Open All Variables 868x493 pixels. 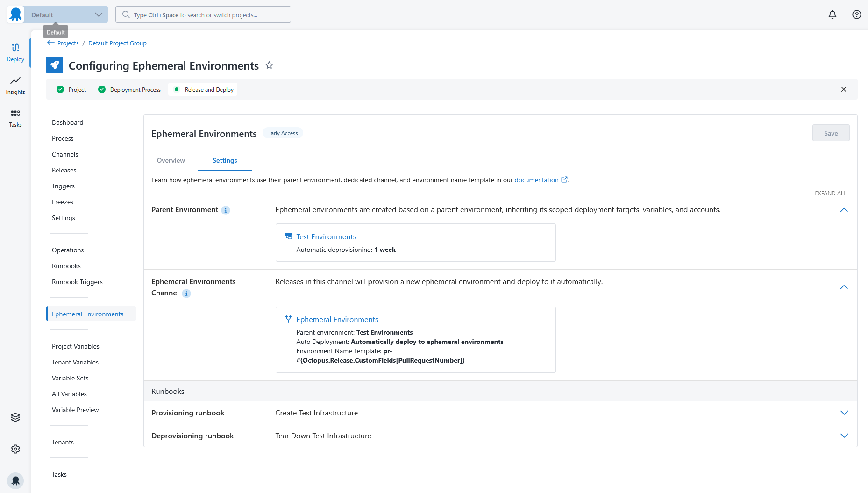click(x=69, y=394)
